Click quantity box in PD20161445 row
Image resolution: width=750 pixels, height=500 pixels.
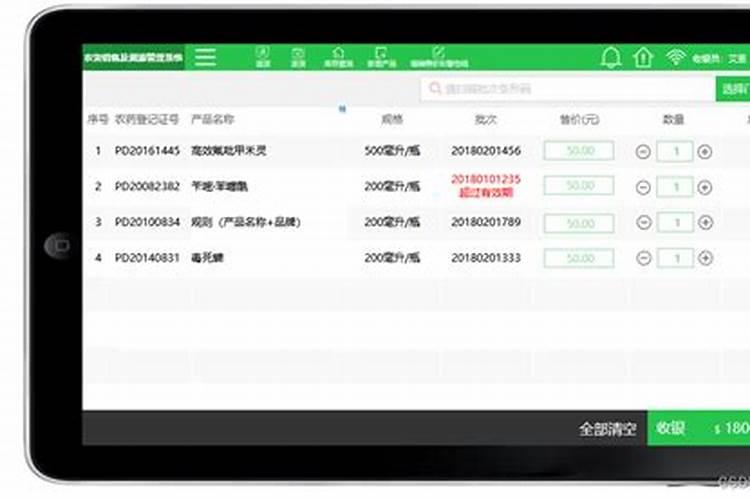(674, 152)
